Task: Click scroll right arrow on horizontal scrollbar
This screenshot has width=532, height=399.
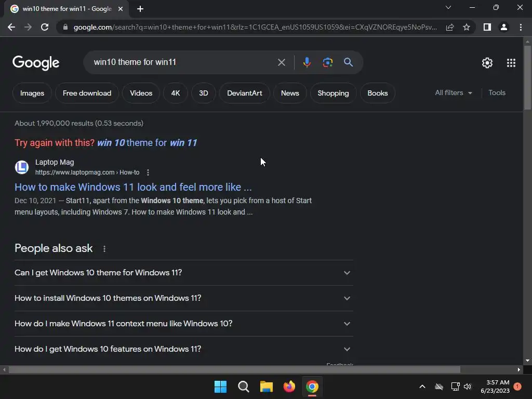Action: pos(519,369)
